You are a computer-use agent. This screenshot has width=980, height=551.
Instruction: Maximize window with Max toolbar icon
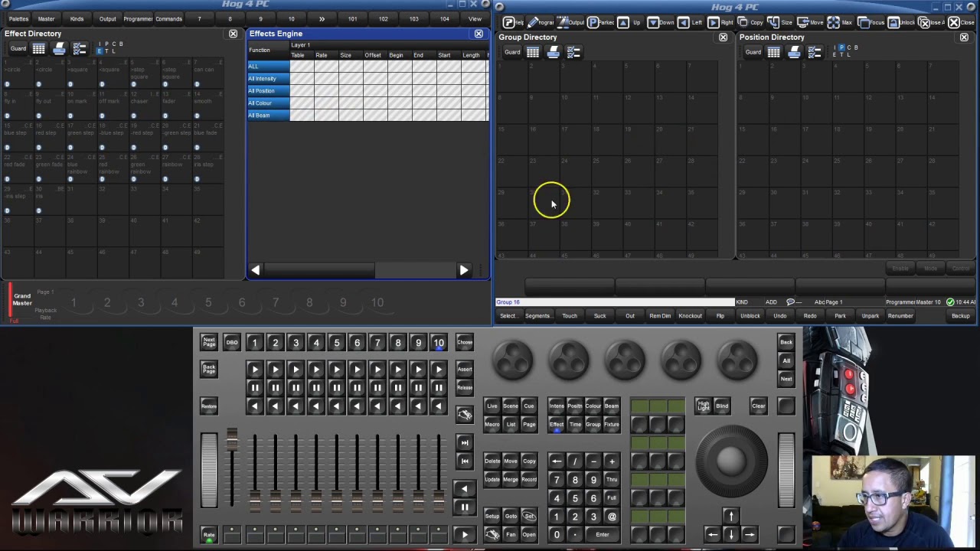click(x=840, y=22)
